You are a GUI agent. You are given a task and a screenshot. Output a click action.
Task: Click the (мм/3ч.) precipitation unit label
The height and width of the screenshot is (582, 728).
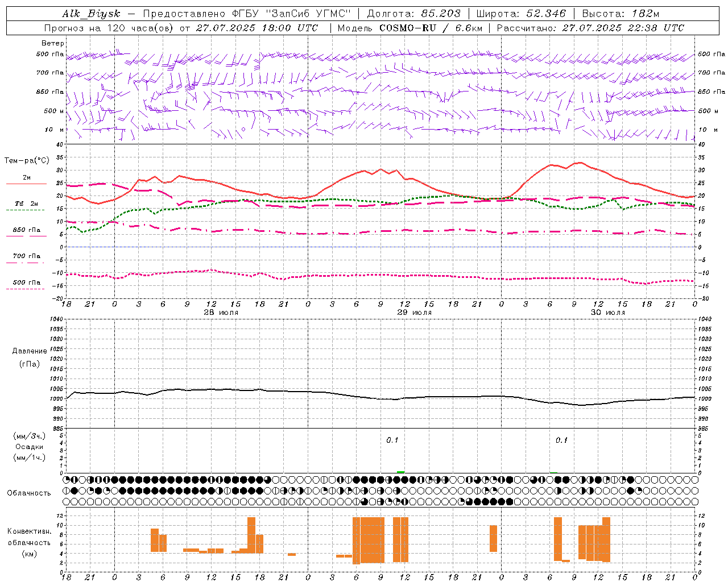pos(30,436)
